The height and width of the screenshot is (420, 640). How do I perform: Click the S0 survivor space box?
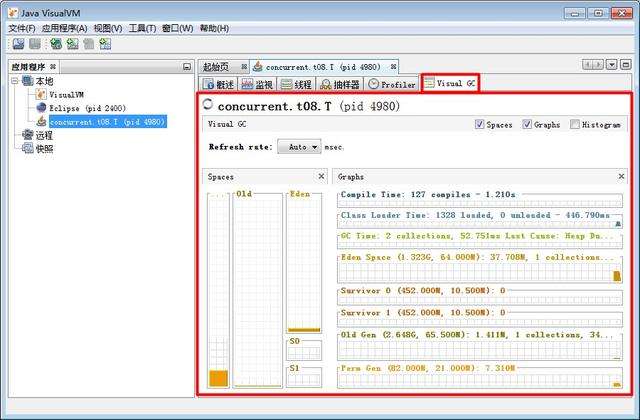pyautogui.click(x=304, y=349)
